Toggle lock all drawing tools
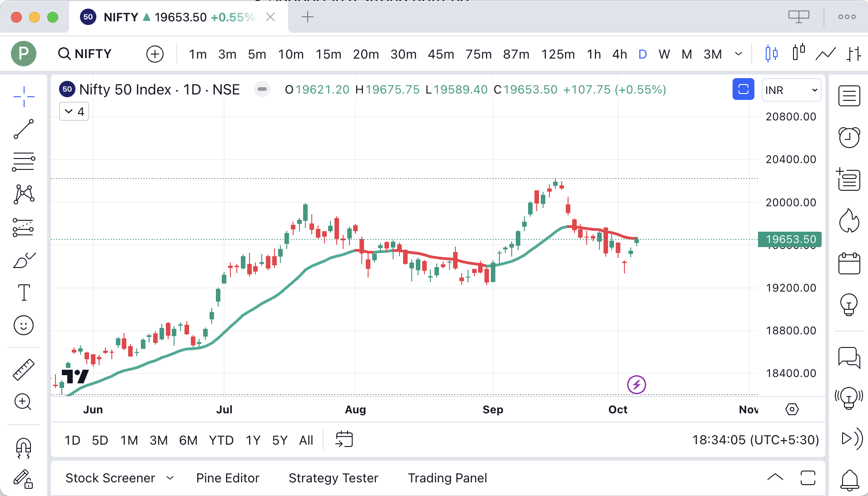This screenshot has width=868, height=496. [23, 479]
